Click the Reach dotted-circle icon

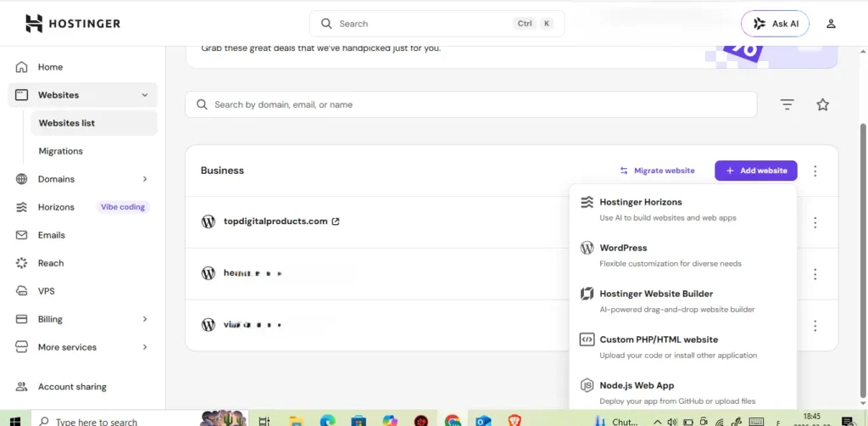click(x=21, y=263)
